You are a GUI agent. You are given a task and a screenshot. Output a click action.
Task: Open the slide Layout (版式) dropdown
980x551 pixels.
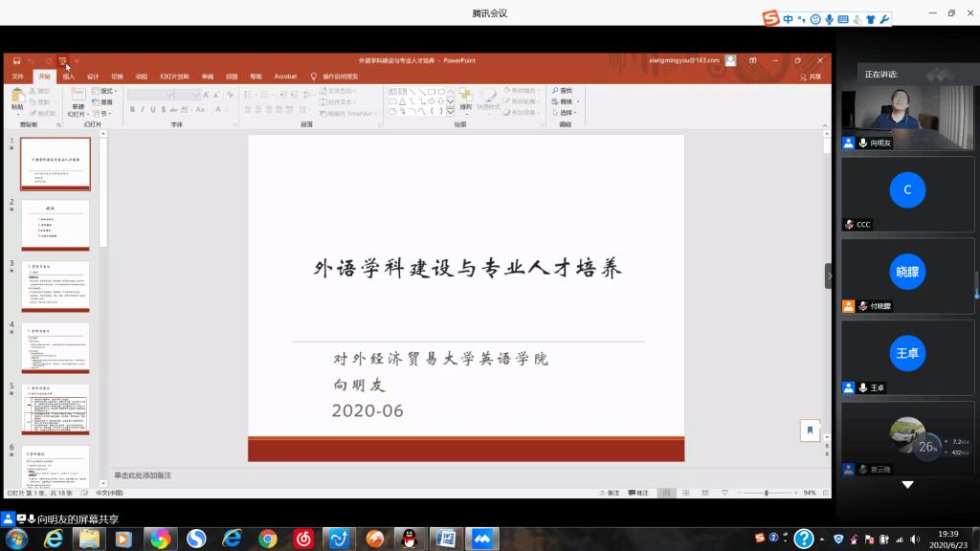coord(104,91)
